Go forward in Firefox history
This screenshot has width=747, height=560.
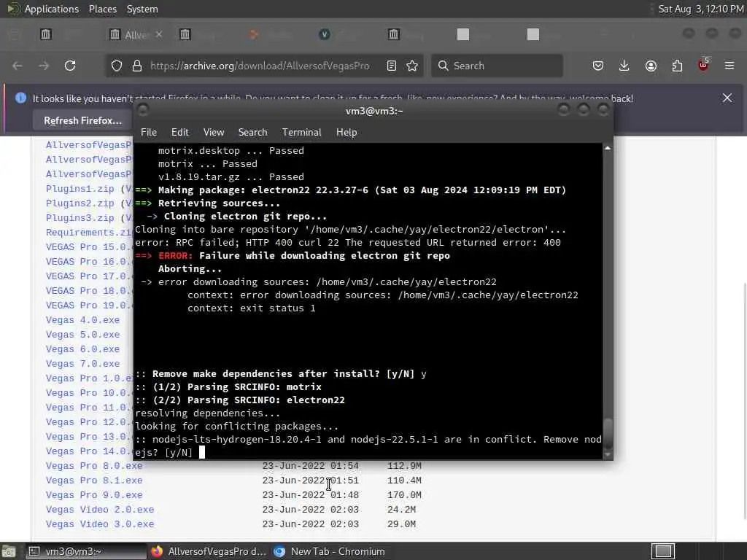click(44, 66)
